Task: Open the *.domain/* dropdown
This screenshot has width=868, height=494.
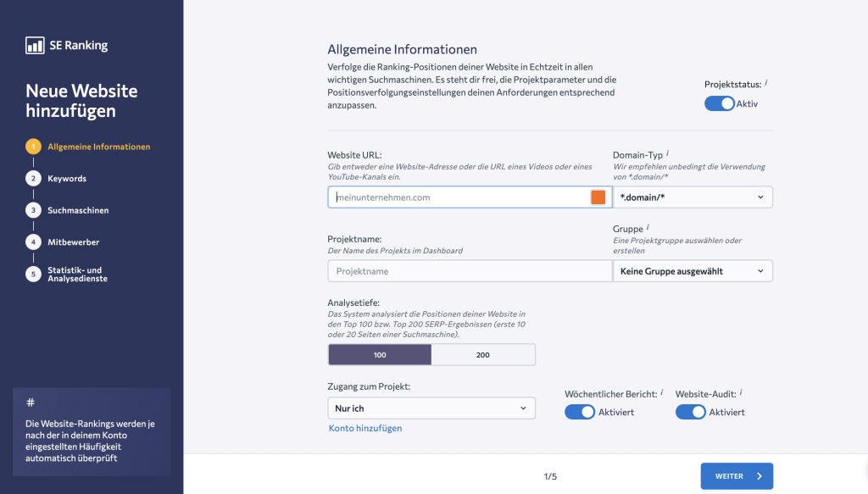Action: point(693,197)
